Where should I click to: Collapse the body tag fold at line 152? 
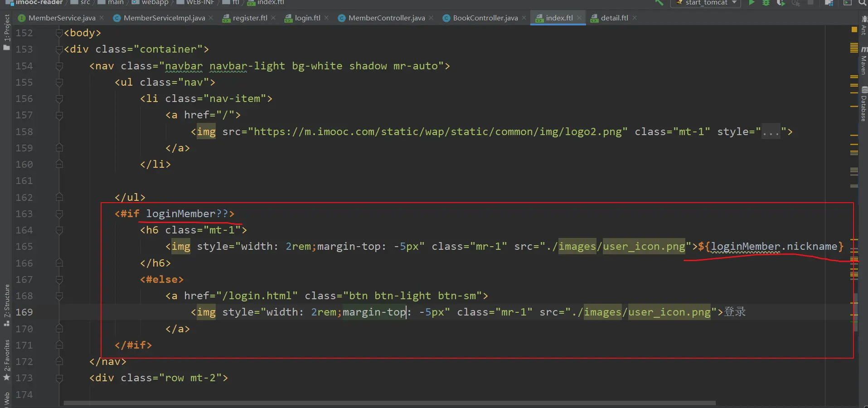(59, 33)
